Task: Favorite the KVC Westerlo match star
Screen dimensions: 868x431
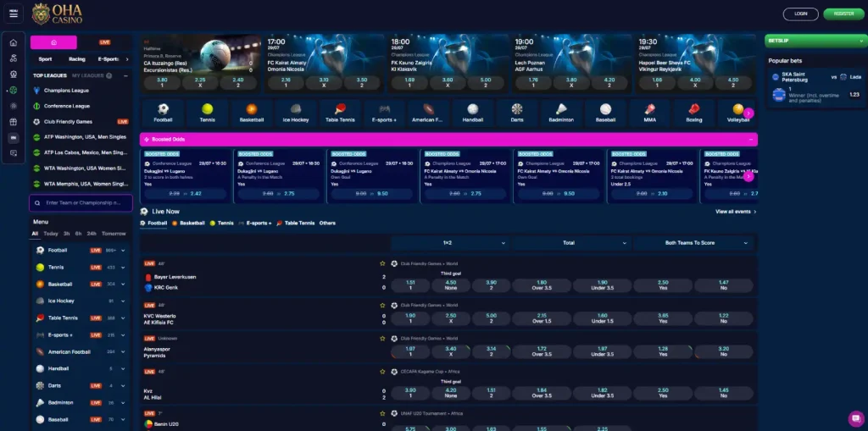Action: click(x=382, y=306)
